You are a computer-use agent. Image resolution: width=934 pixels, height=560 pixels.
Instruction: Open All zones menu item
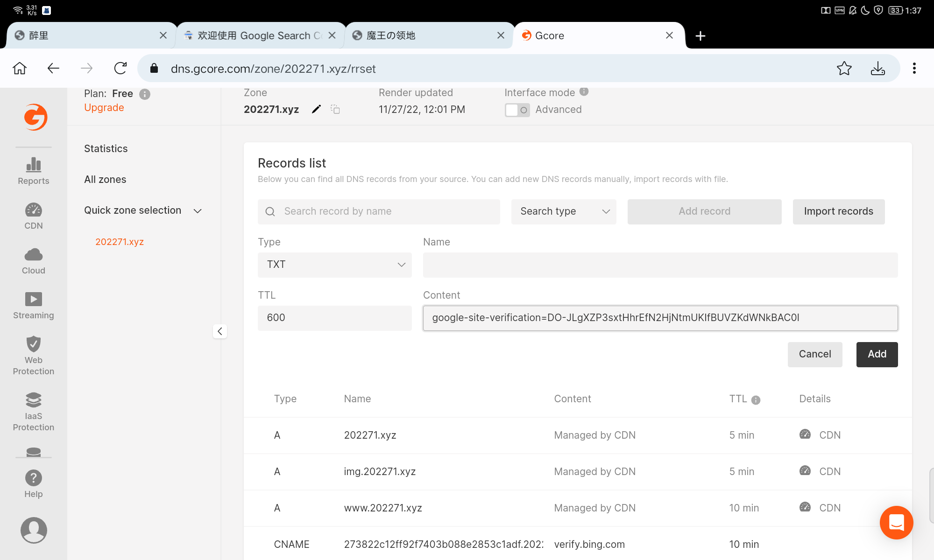point(105,179)
